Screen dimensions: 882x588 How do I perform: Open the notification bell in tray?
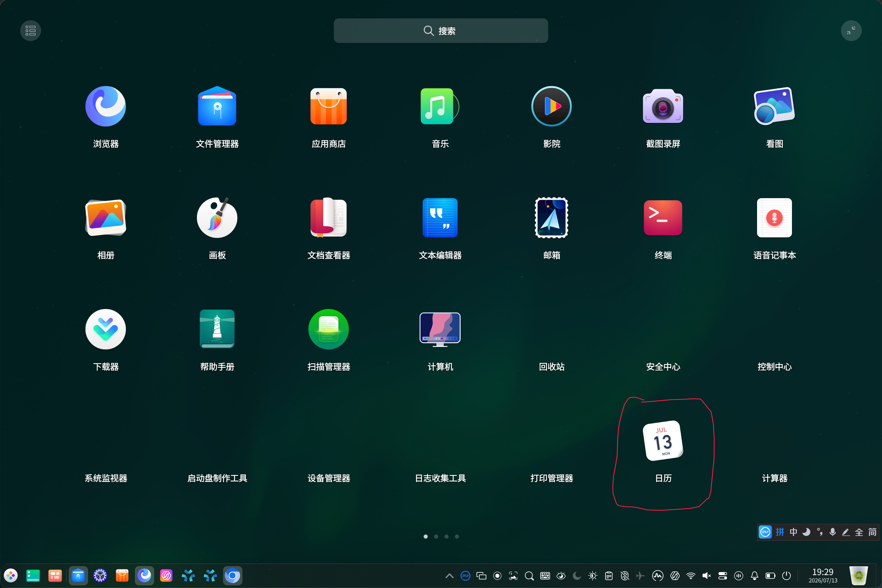click(x=755, y=576)
